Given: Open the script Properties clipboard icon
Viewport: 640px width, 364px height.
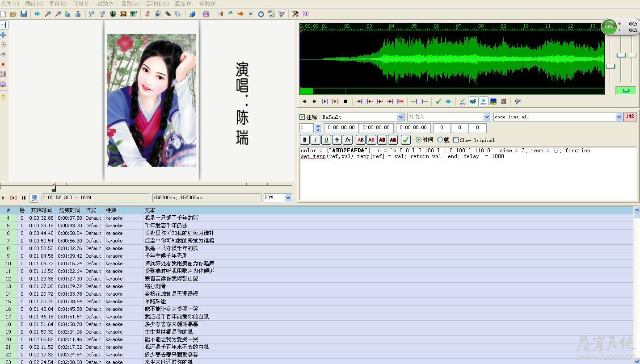Looking at the screenshot, I should coord(158,14).
